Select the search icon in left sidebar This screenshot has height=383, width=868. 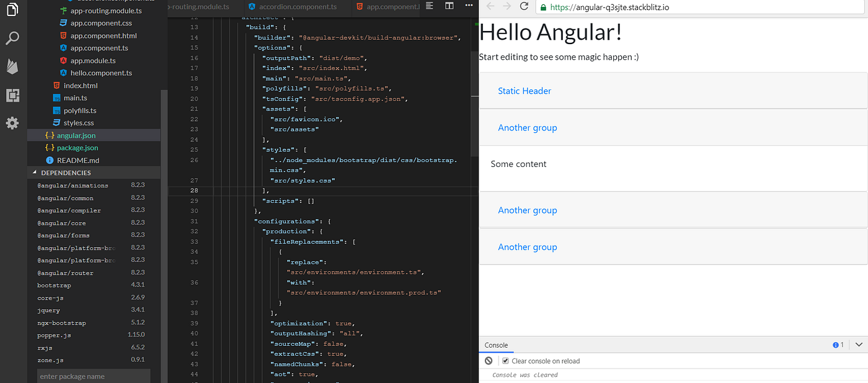pos(12,38)
